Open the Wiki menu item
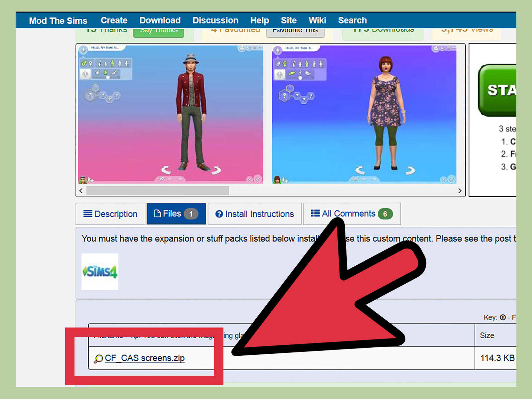The height and width of the screenshot is (399, 532). 317,21
